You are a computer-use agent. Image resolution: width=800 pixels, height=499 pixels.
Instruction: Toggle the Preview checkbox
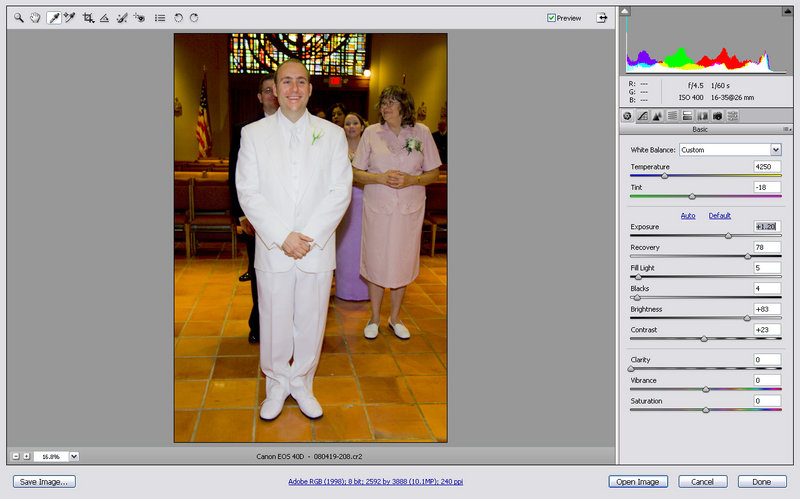tap(551, 18)
